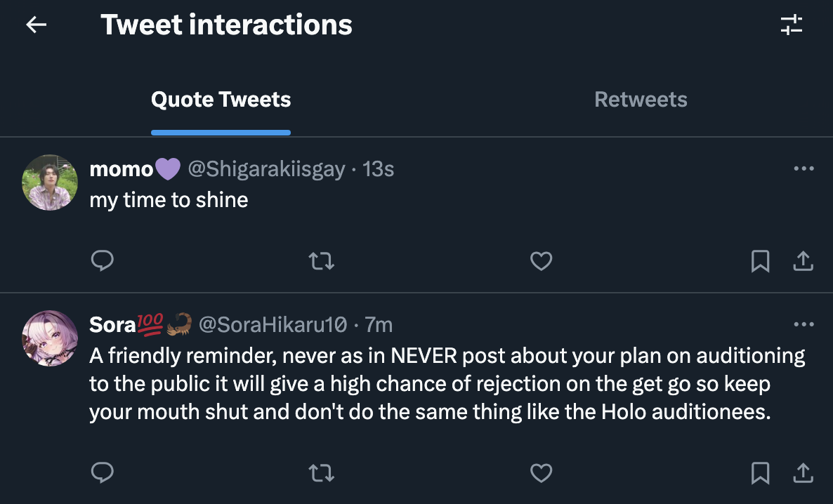
Task: Click momo's profile picture
Action: click(50, 183)
